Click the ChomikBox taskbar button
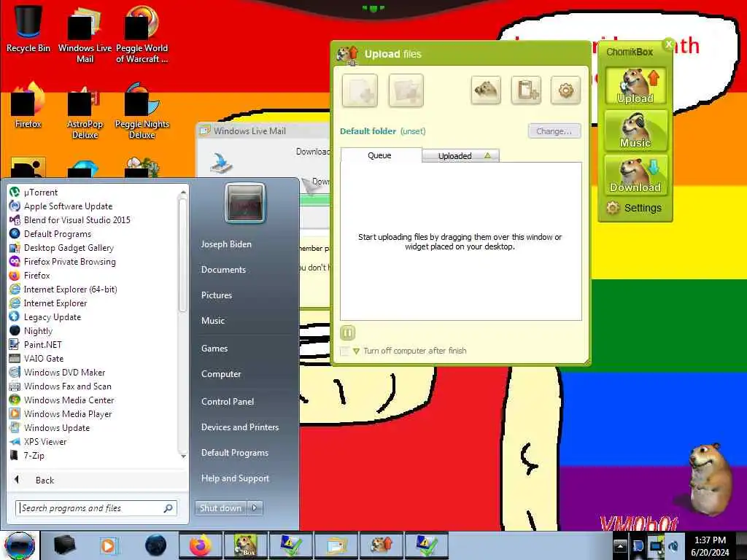 tap(245, 545)
